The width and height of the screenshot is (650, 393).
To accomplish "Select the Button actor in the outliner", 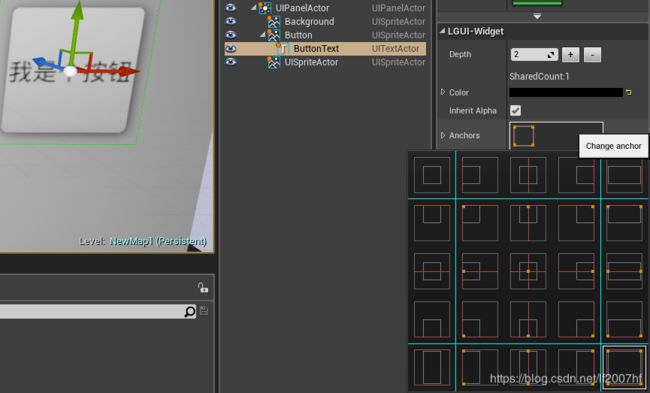I will [298, 35].
